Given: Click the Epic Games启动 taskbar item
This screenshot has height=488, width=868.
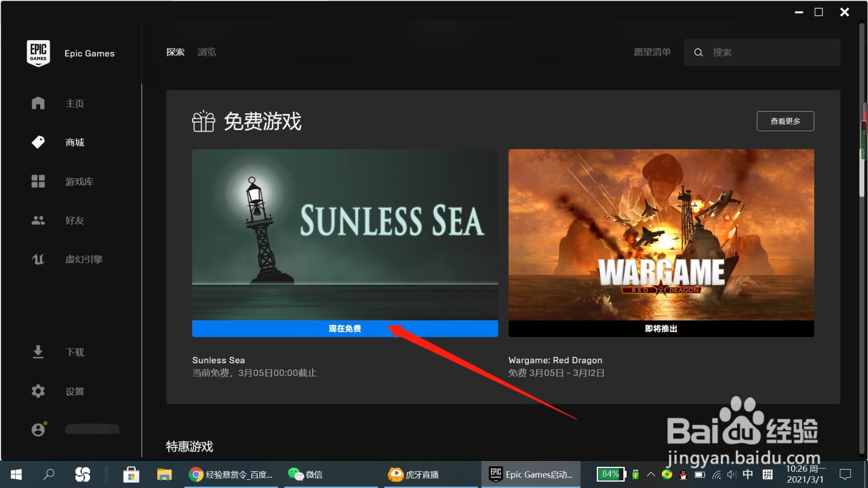Looking at the screenshot, I should click(531, 474).
